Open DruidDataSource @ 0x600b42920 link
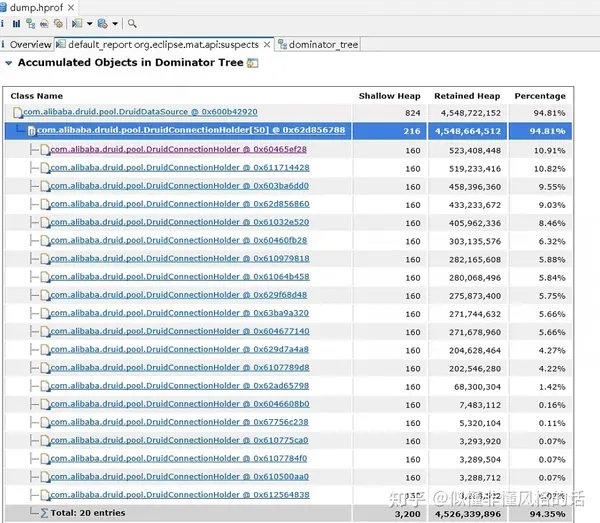The width and height of the screenshot is (600, 523). coord(140,112)
